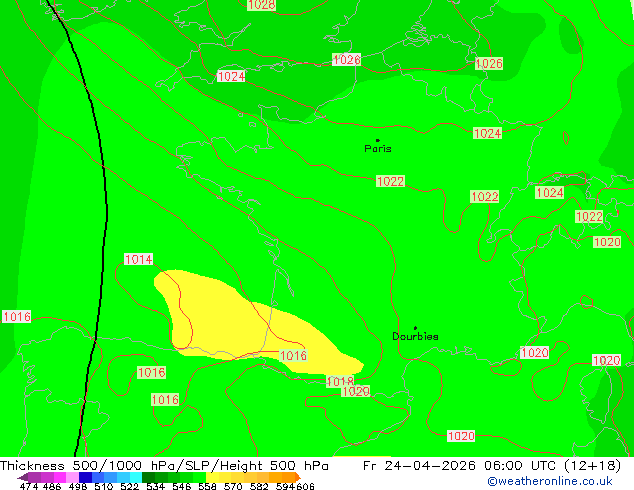Click the 1016 label inside the yellow area
634x490 pixels.
[293, 355]
